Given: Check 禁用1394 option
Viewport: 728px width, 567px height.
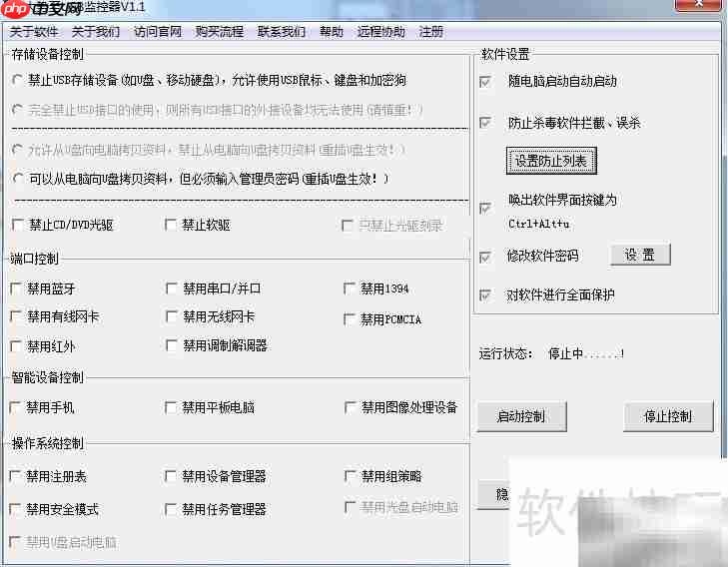Looking at the screenshot, I should [x=350, y=288].
